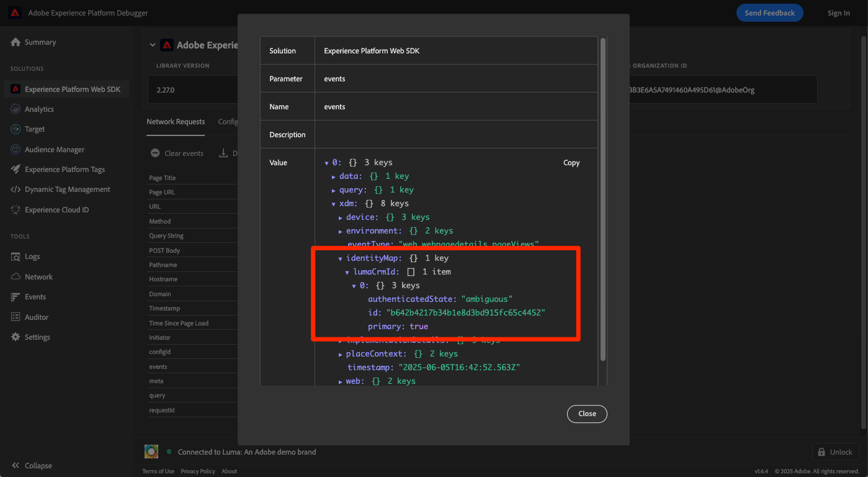Expand the placeContext node arrow
868x477 pixels.
pyautogui.click(x=341, y=355)
